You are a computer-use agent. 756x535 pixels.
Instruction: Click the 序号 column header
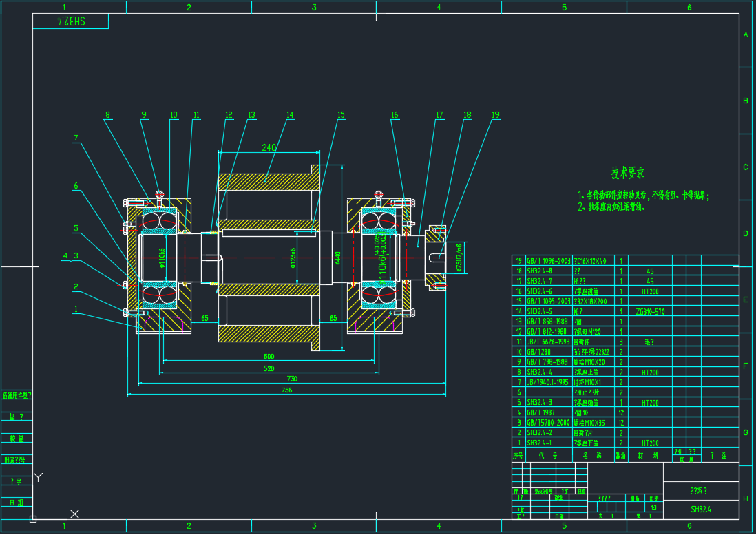pos(518,455)
